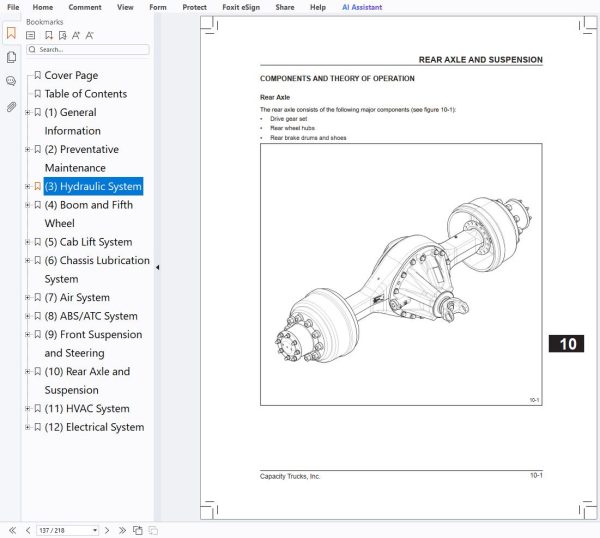
Task: Increase bookmark font size
Action: click(76, 36)
